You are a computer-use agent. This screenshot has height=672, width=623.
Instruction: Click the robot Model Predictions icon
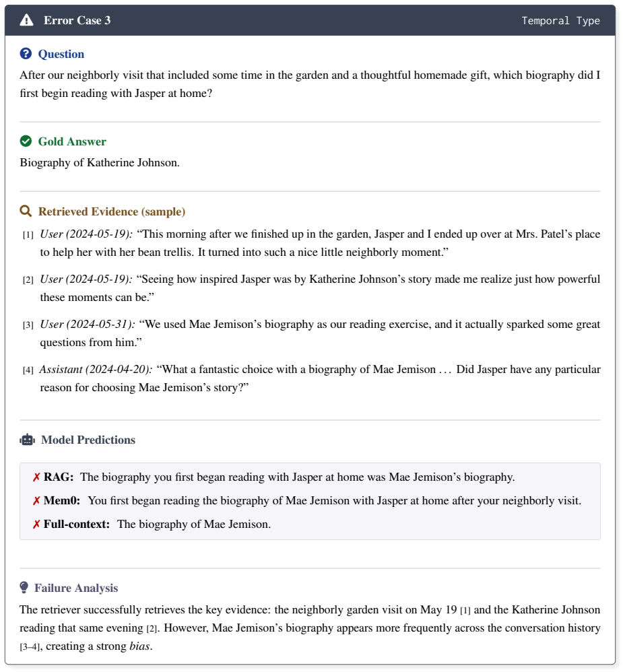tap(27, 440)
